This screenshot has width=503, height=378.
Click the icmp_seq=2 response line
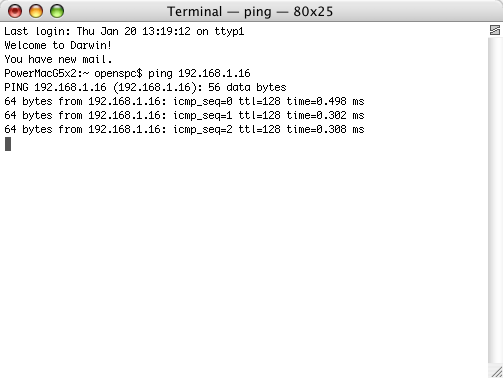point(184,129)
